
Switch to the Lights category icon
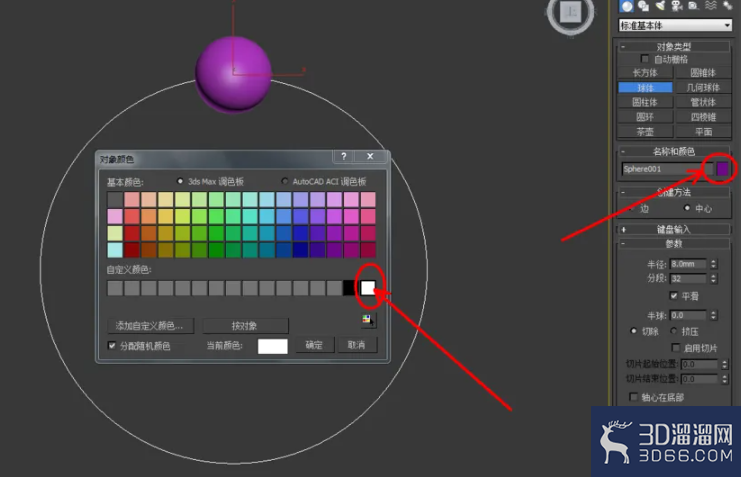point(660,6)
